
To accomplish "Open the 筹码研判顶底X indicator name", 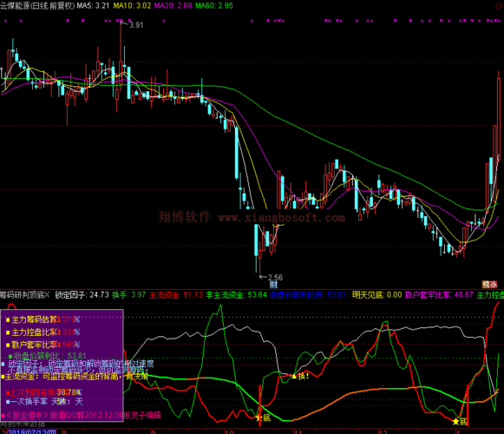I will coord(25,295).
